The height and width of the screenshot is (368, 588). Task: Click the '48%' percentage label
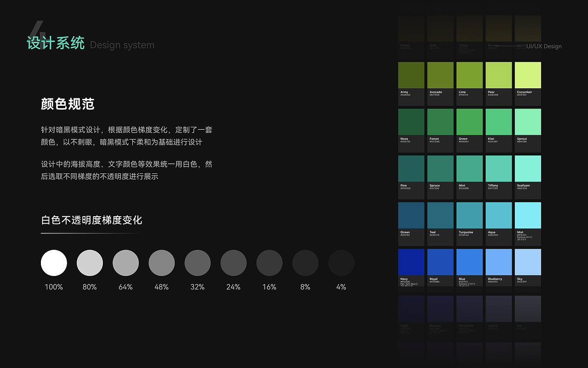pos(162,287)
